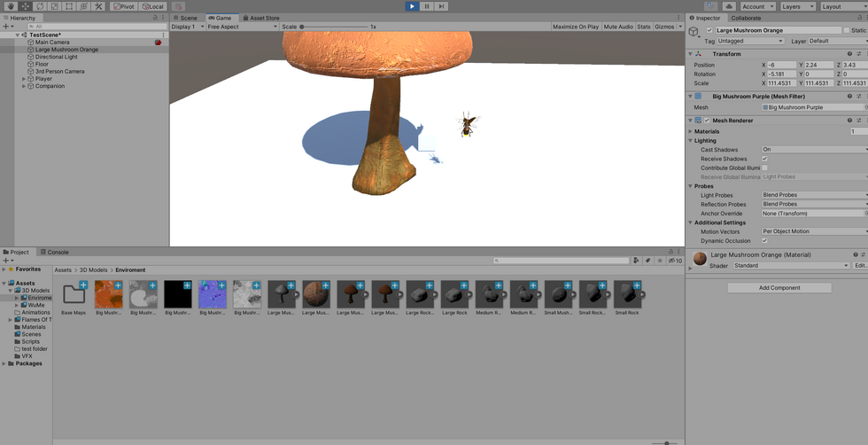Select the Hand tool in the toolbar
Image resolution: width=868 pixels, height=445 pixels.
pyautogui.click(x=11, y=6)
